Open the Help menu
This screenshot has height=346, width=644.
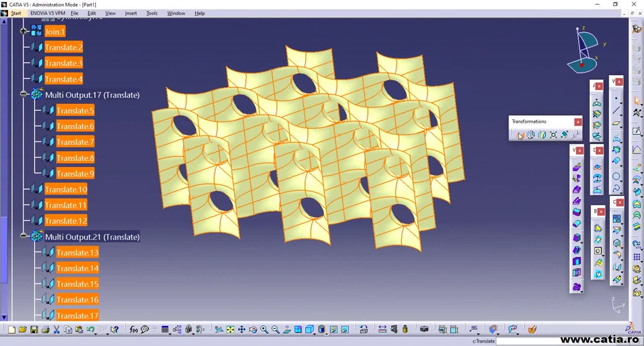pyautogui.click(x=200, y=13)
